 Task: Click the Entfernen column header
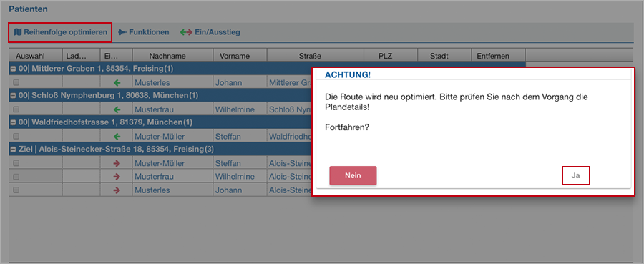pos(498,56)
